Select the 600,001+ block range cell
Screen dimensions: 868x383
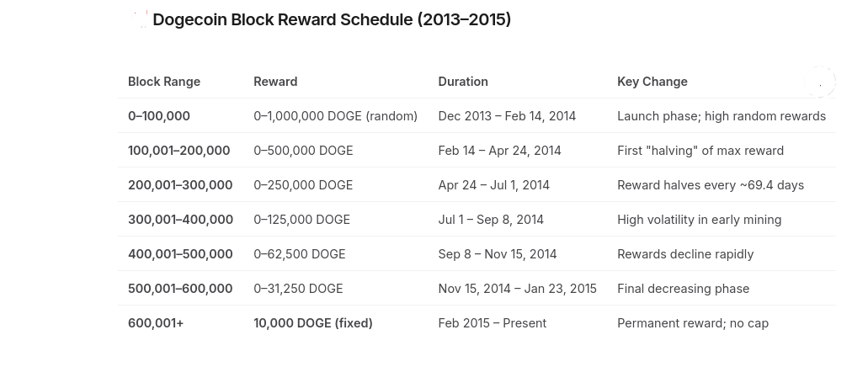pos(156,323)
